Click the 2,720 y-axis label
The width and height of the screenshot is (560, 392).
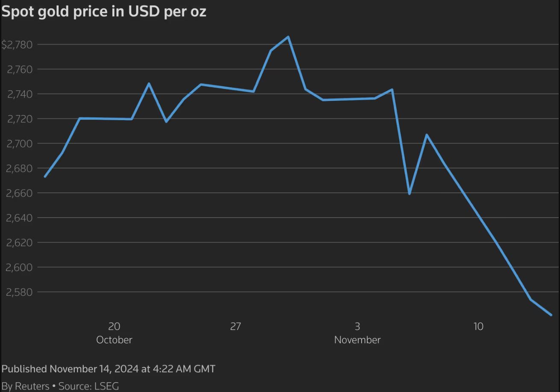16,119
